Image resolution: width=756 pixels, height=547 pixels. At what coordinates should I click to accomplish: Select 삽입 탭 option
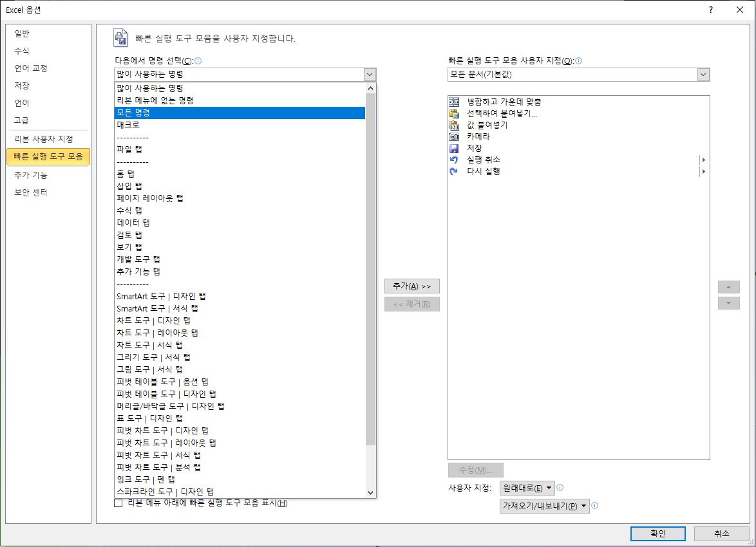(240, 186)
